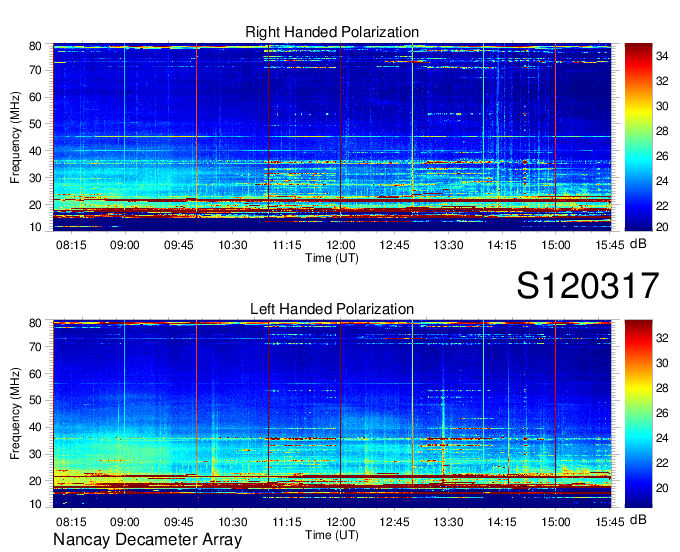Click 11:15 time tick under Right Handed plot
Viewport: 680px width, 552px height.
(287, 245)
